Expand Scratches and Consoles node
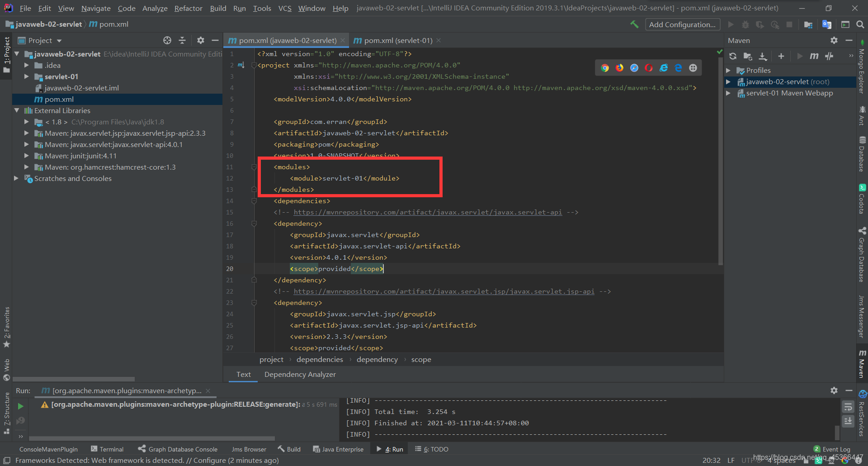 tap(17, 178)
